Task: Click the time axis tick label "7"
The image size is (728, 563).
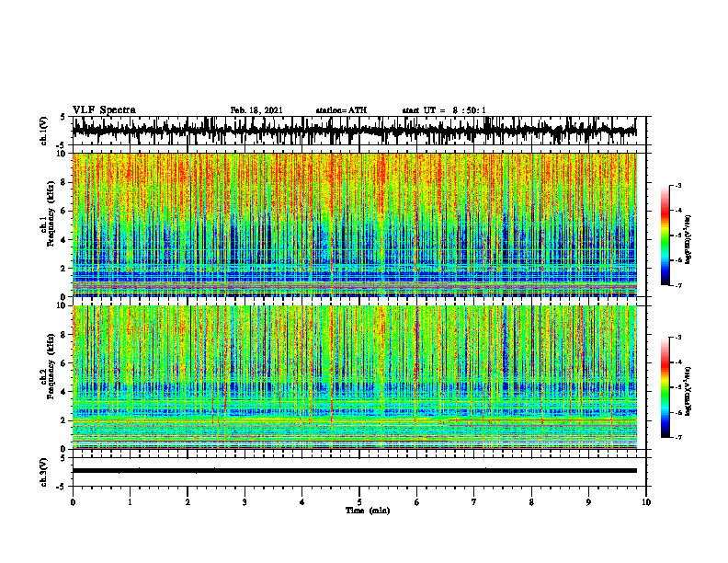Action: coord(474,502)
